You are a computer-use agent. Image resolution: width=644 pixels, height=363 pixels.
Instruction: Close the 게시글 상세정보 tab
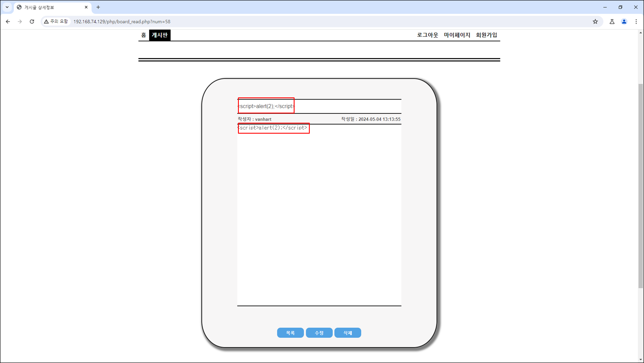(86, 7)
